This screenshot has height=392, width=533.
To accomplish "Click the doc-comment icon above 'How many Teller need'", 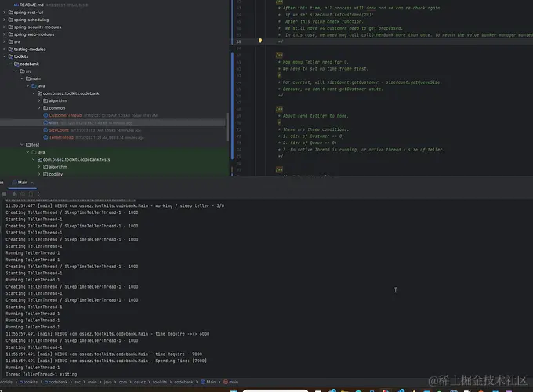I will point(279,55).
